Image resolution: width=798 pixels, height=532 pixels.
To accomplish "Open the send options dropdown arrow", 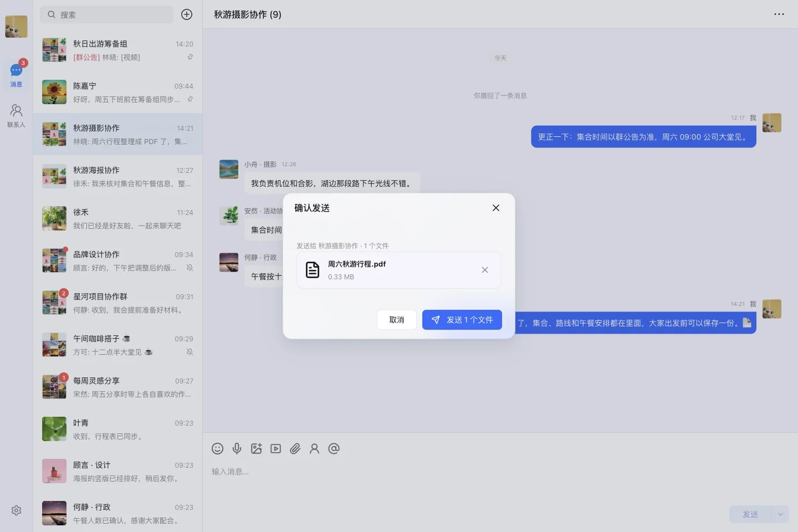I will [780, 514].
